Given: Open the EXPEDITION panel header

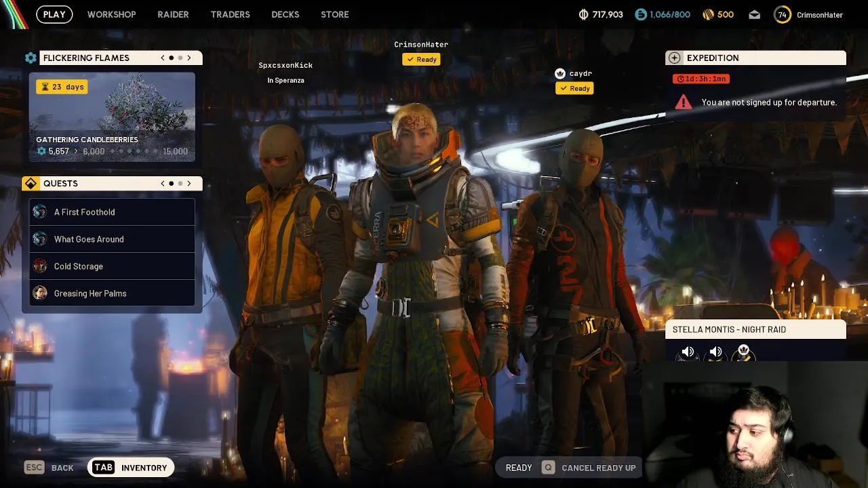Looking at the screenshot, I should pyautogui.click(x=755, y=58).
